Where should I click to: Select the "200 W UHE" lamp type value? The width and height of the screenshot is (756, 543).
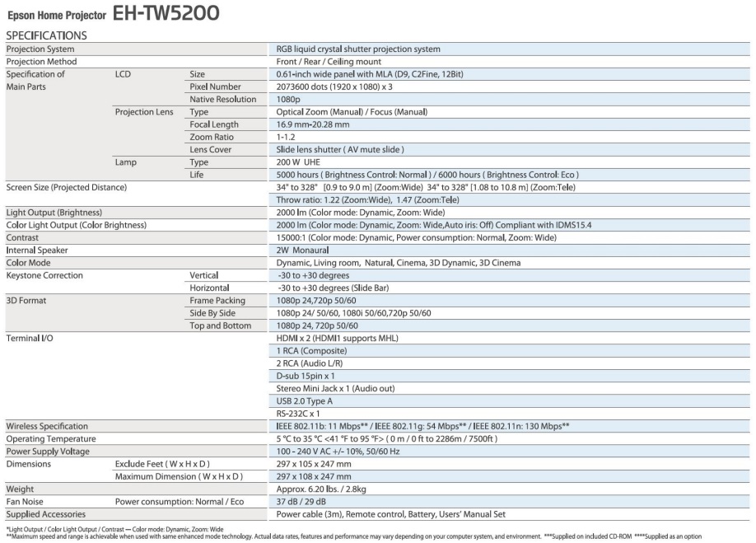[x=298, y=162]
